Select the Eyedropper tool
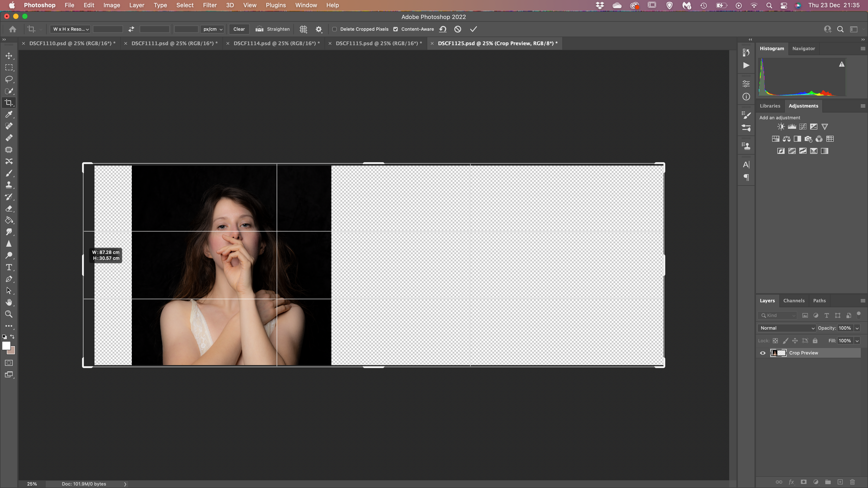This screenshot has width=868, height=488. click(x=9, y=115)
